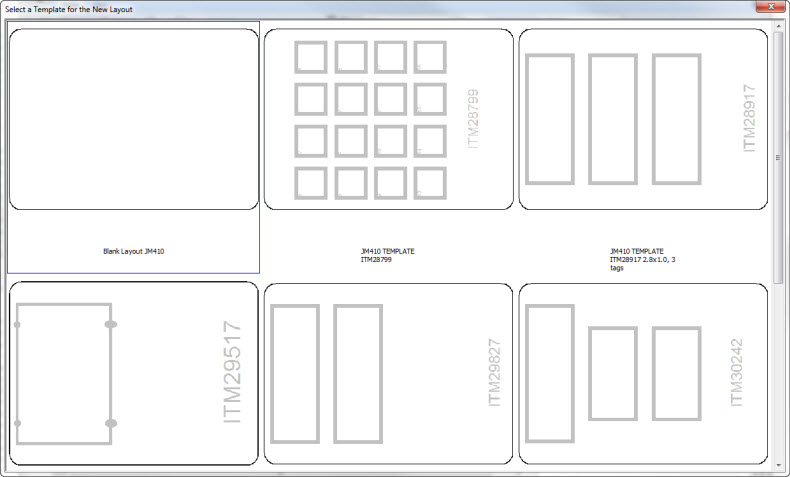Click the vertical scrollbar thumb

click(778, 157)
